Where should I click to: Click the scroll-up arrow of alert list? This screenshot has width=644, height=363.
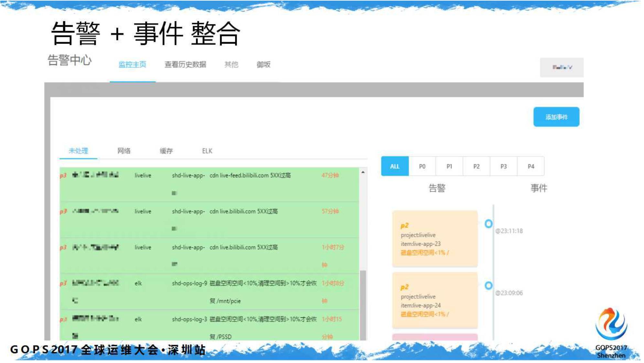363,172
